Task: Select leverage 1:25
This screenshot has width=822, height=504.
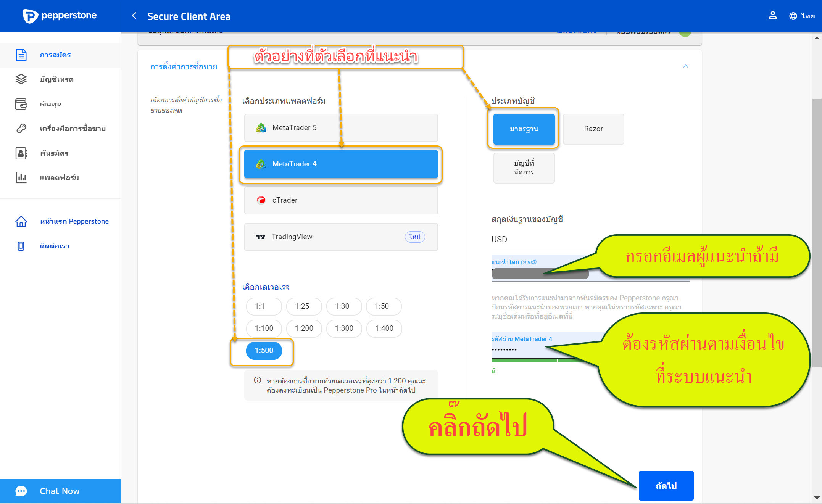Action: tap(304, 306)
